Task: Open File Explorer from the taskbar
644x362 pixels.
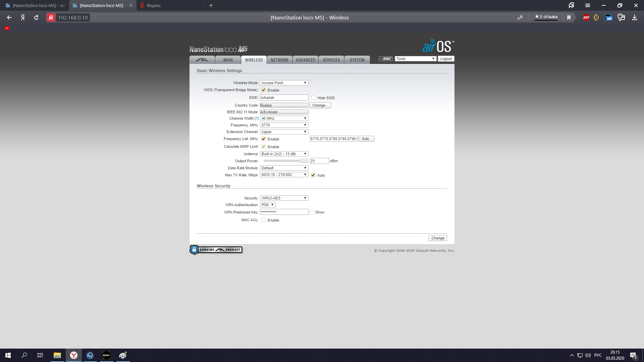Action: coord(57,355)
